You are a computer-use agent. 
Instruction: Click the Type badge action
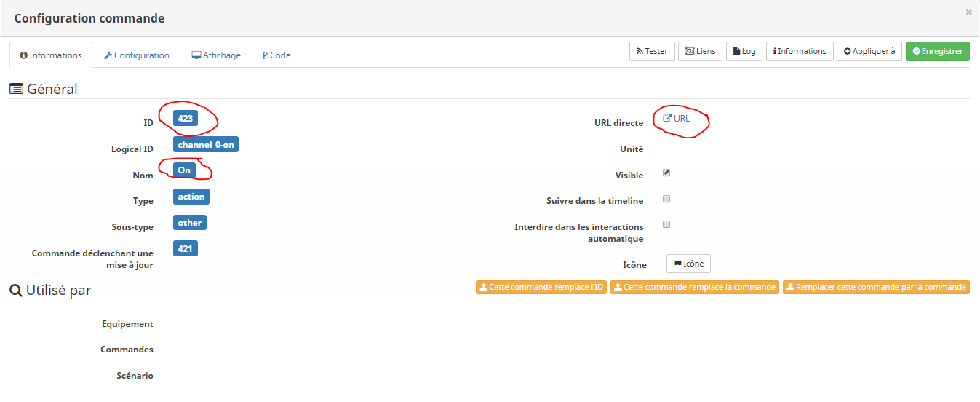pos(191,196)
